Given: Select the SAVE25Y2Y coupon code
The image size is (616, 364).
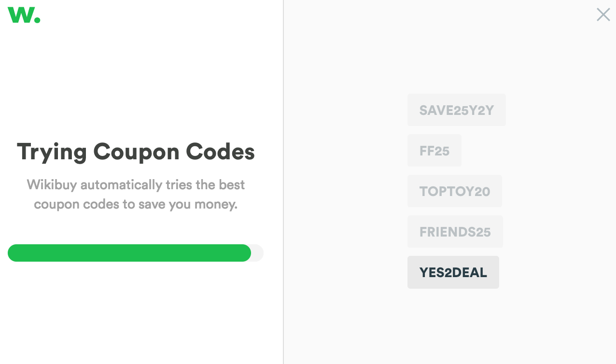Looking at the screenshot, I should (x=457, y=110).
